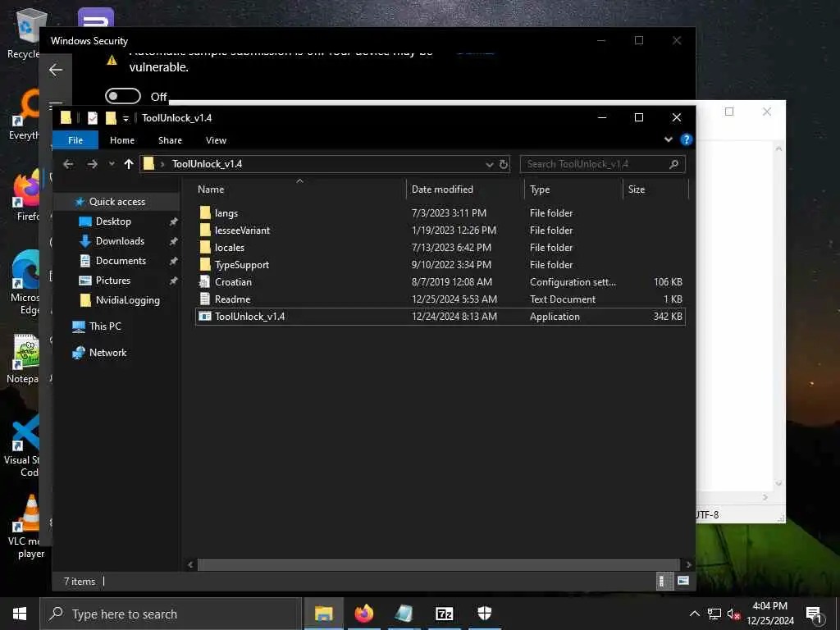Open the Share ribbon tab
The width and height of the screenshot is (840, 630).
[x=170, y=140]
